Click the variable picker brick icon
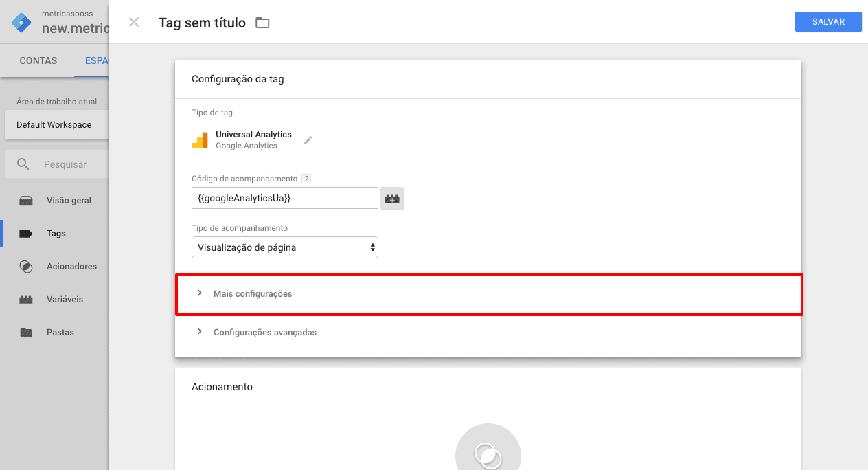 point(392,198)
